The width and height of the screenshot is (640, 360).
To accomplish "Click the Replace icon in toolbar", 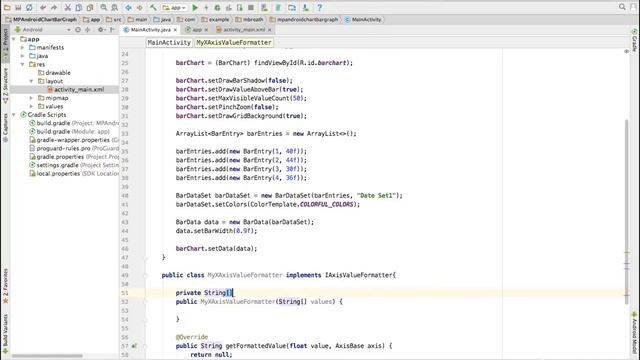I will pos(115,7).
